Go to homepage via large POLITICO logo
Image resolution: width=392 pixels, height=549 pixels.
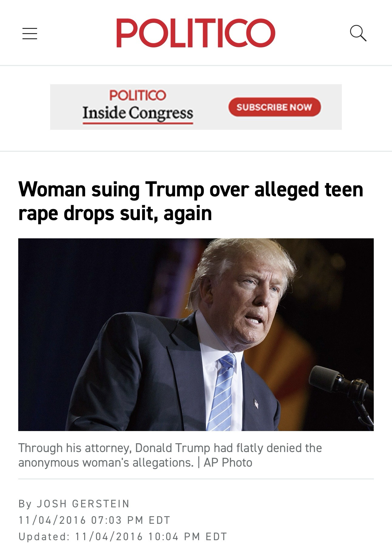[x=196, y=33]
